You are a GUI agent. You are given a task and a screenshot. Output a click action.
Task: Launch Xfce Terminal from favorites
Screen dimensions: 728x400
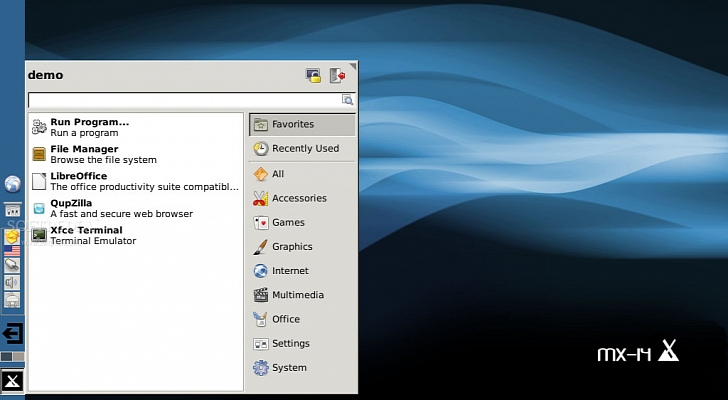[85, 235]
